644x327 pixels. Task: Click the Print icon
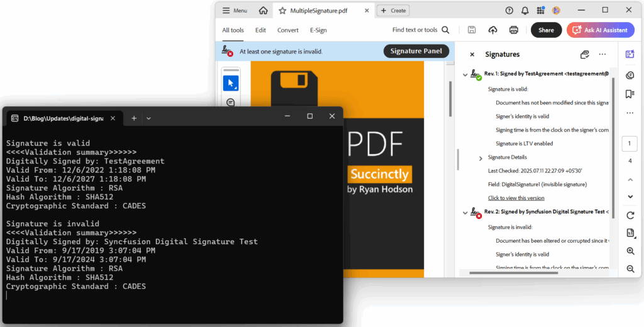coord(513,30)
